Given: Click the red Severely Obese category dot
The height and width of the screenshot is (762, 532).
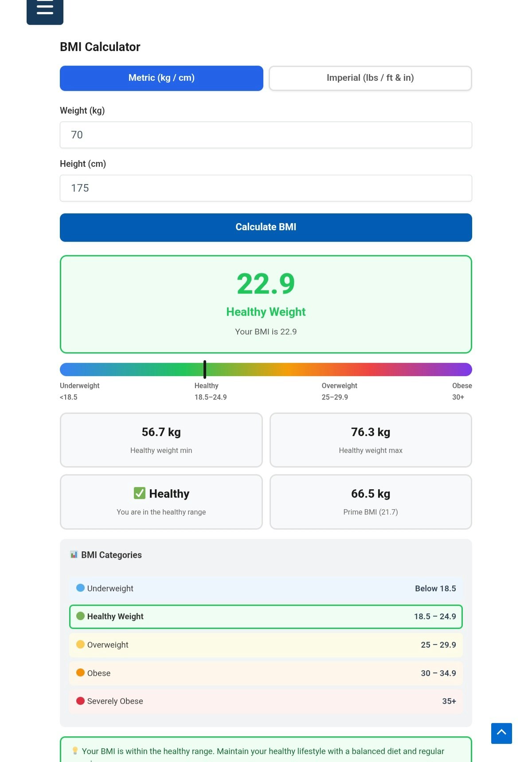Looking at the screenshot, I should (80, 701).
